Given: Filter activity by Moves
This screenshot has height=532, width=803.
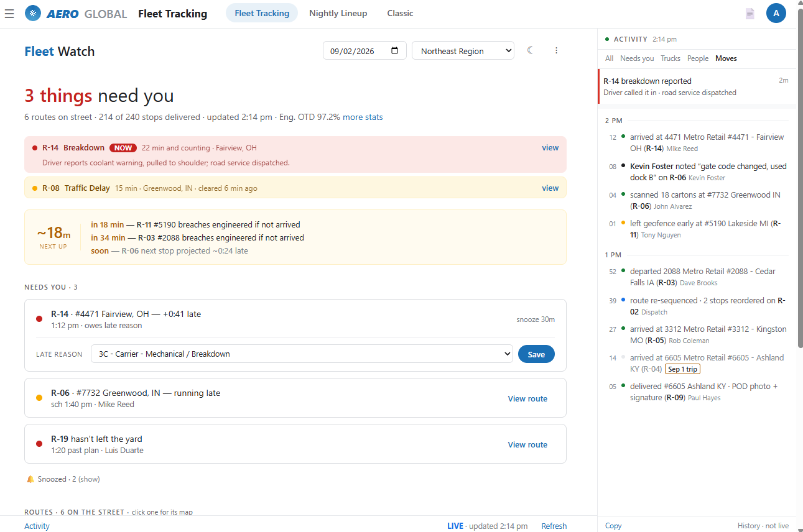Looking at the screenshot, I should tap(726, 58).
